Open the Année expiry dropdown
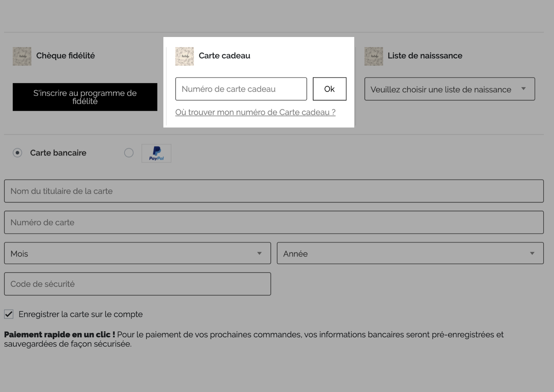554x392 pixels. [x=410, y=253]
